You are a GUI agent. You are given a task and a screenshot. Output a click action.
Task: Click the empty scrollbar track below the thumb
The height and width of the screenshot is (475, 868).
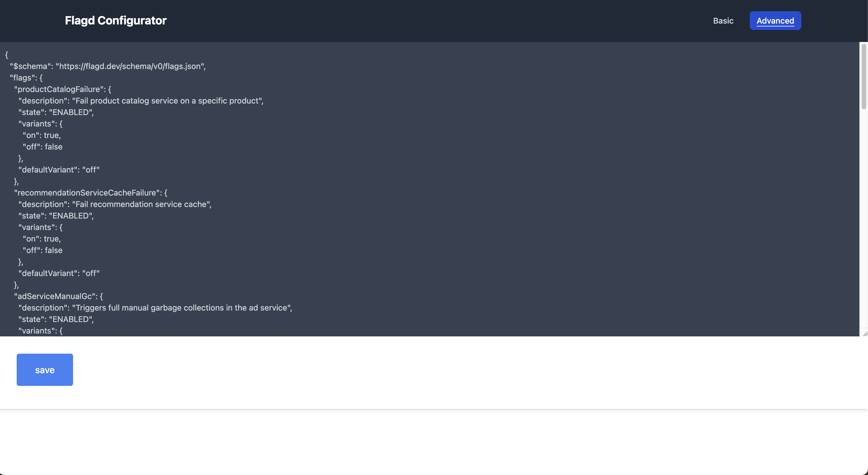[x=863, y=219]
